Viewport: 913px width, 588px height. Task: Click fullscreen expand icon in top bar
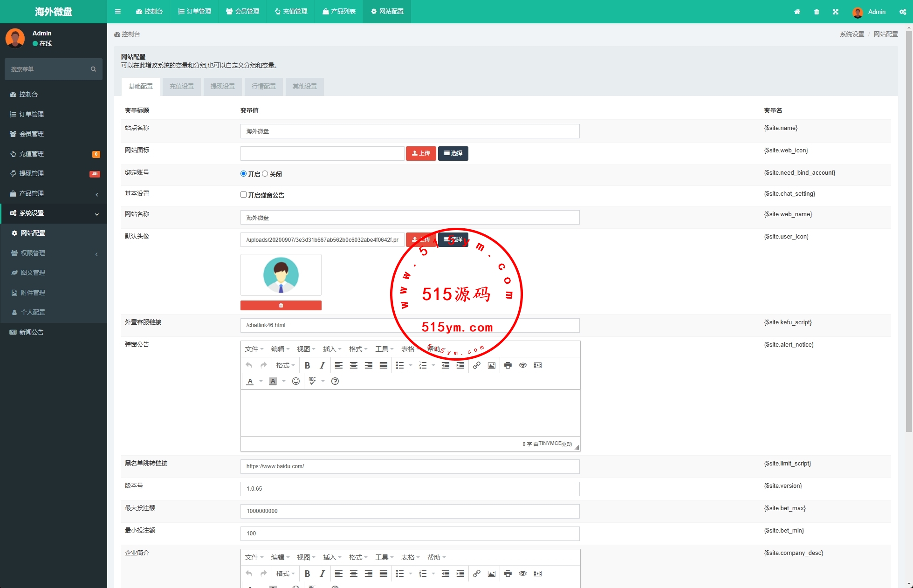coord(835,12)
